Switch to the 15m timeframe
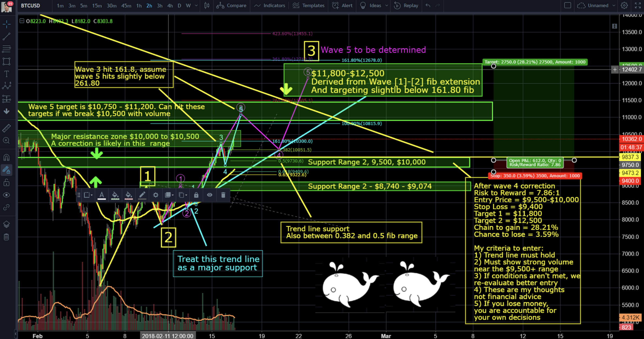Image resolution: width=644 pixels, height=339 pixels. tap(97, 5)
